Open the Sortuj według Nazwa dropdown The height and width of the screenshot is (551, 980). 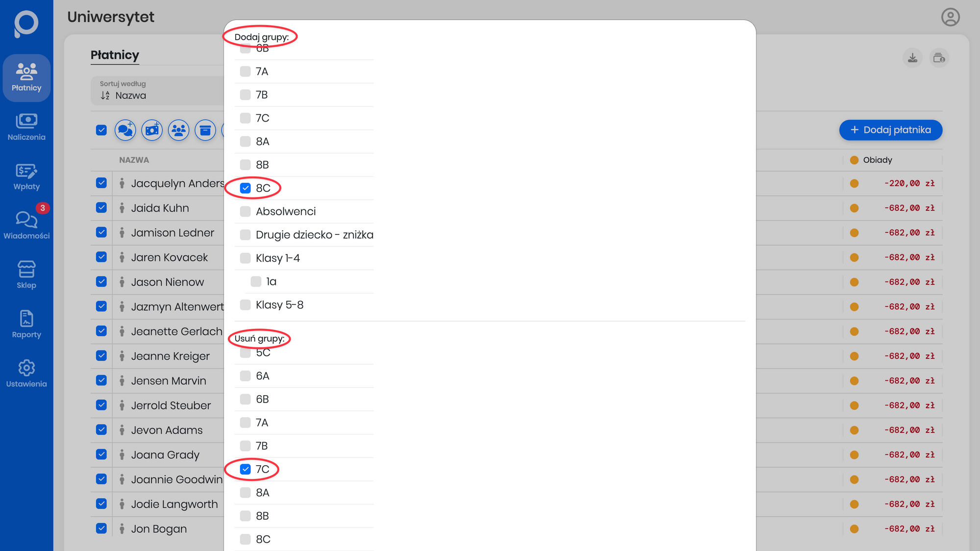[x=157, y=91]
